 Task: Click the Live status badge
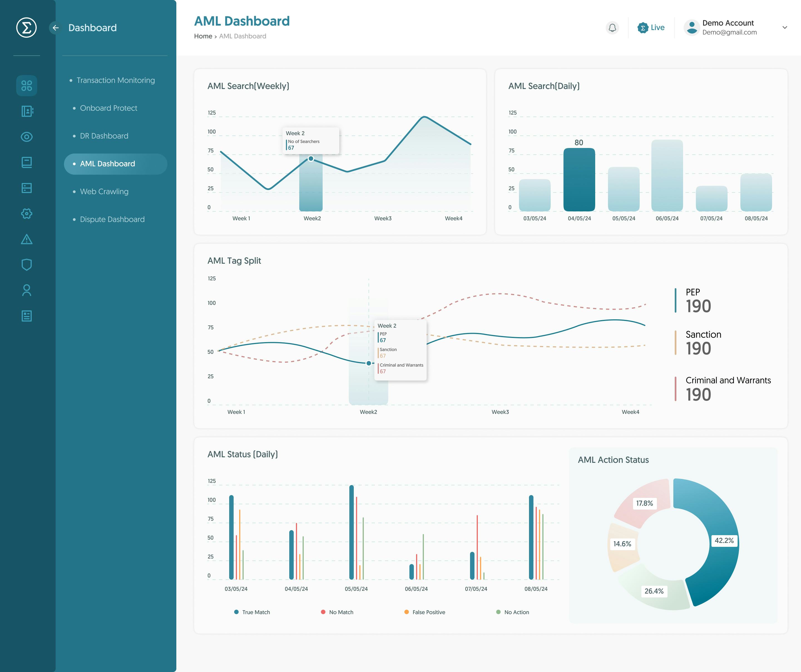click(x=651, y=27)
